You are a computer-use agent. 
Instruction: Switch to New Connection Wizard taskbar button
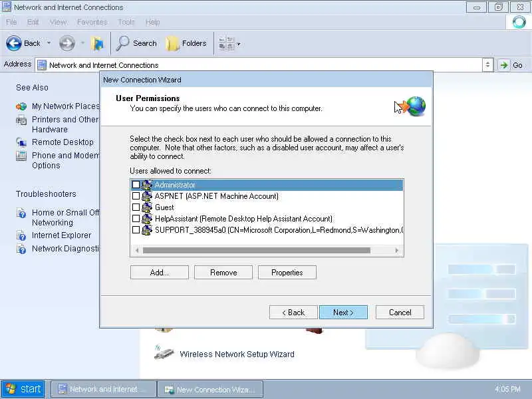[x=210, y=390]
